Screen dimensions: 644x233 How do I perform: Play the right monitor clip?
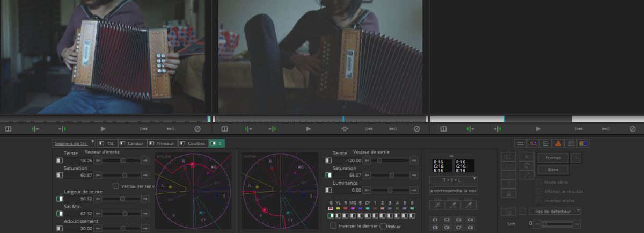(538, 129)
